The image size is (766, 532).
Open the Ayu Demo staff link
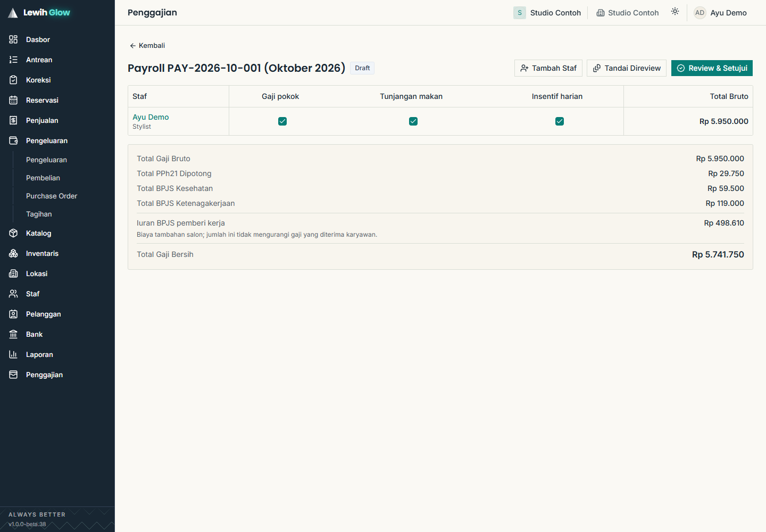151,117
